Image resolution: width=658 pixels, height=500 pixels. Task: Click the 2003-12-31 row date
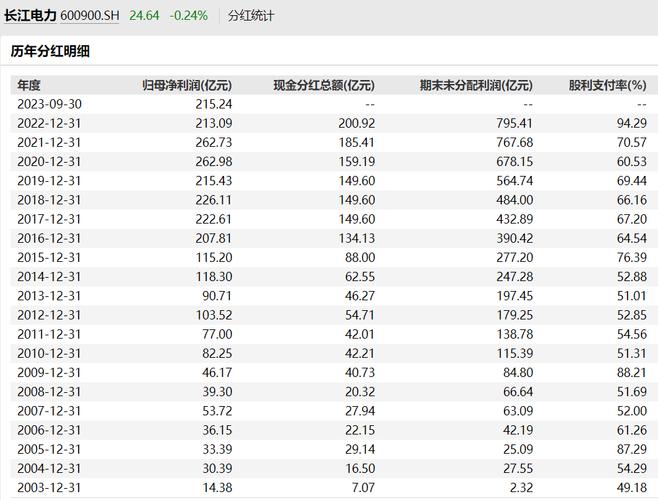click(x=49, y=487)
